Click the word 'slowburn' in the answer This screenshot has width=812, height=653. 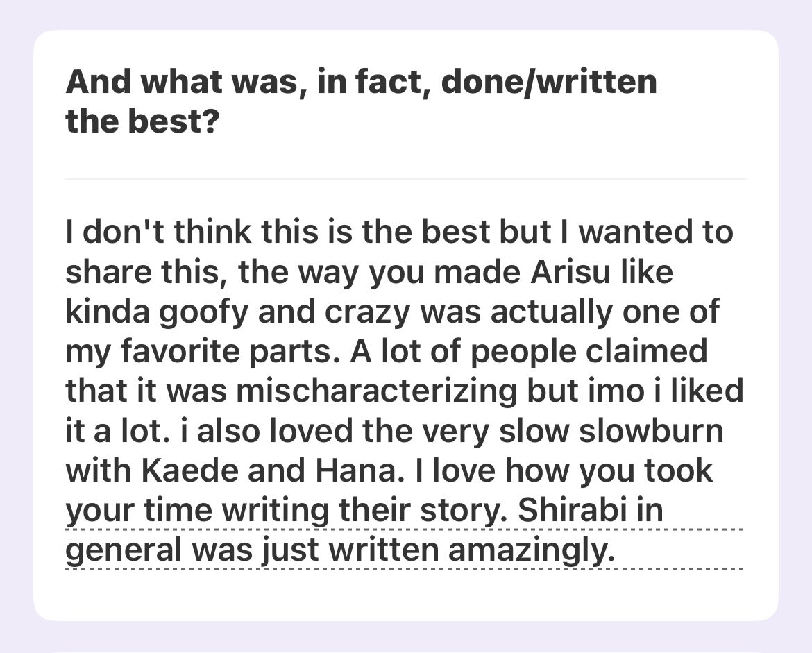point(650,431)
